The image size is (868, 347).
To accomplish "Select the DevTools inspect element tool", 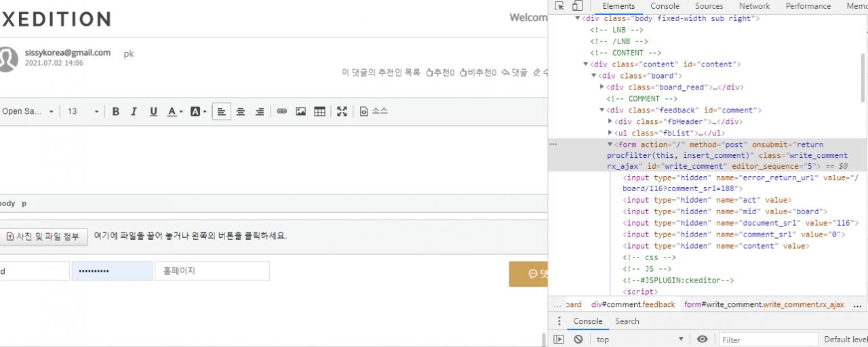I will (x=559, y=6).
